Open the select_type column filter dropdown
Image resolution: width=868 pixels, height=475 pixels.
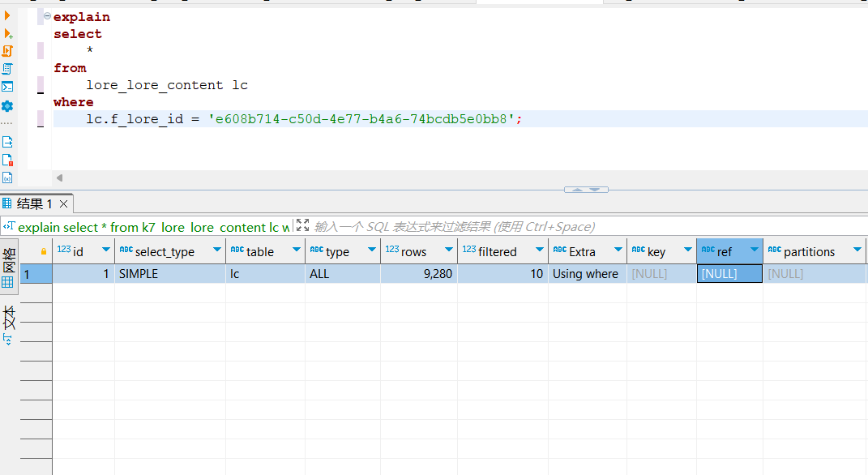tap(216, 250)
